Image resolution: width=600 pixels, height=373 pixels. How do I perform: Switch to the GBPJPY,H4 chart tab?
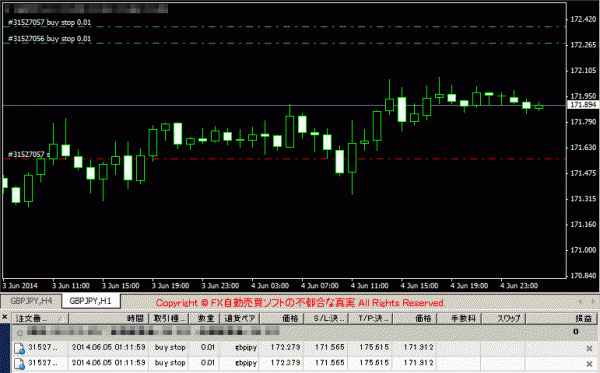(x=31, y=301)
